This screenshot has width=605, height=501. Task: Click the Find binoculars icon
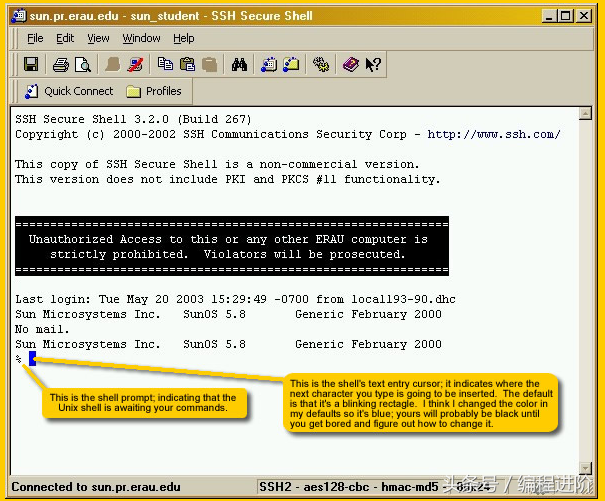[x=239, y=64]
